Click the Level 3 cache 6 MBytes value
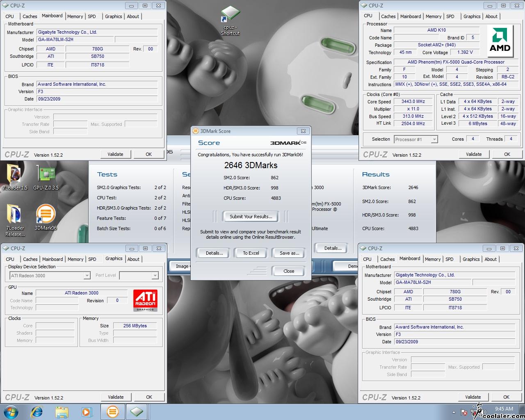The height and width of the screenshot is (420, 525). click(478, 123)
